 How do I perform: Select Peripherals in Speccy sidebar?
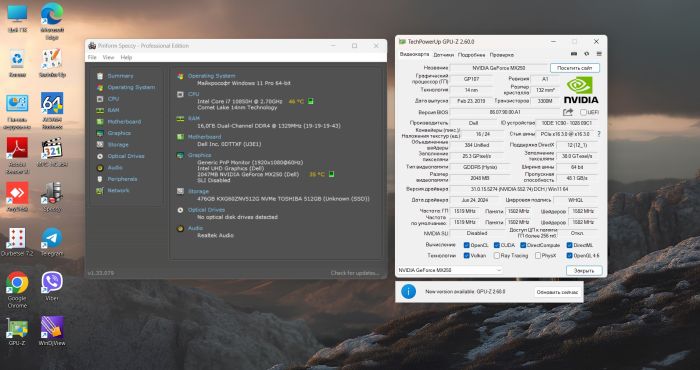pos(122,179)
